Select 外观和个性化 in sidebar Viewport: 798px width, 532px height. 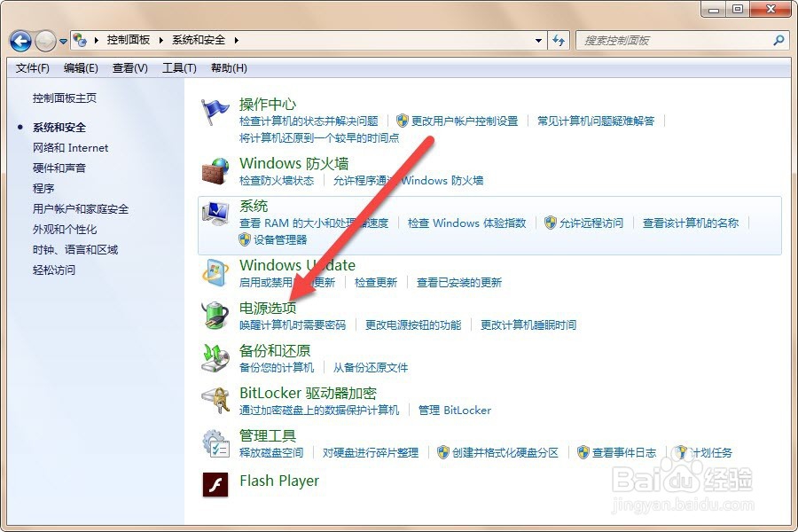point(65,229)
